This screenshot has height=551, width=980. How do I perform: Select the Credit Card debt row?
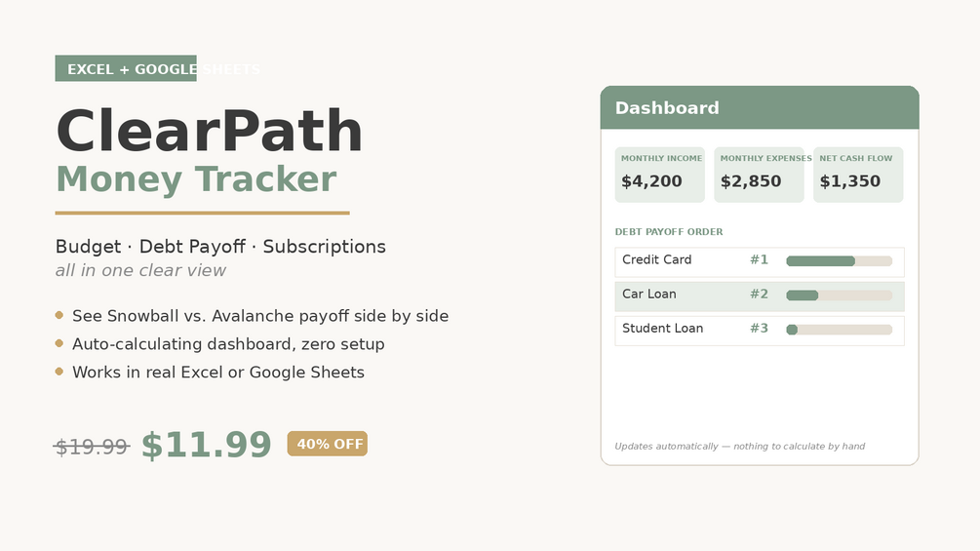[x=760, y=262]
